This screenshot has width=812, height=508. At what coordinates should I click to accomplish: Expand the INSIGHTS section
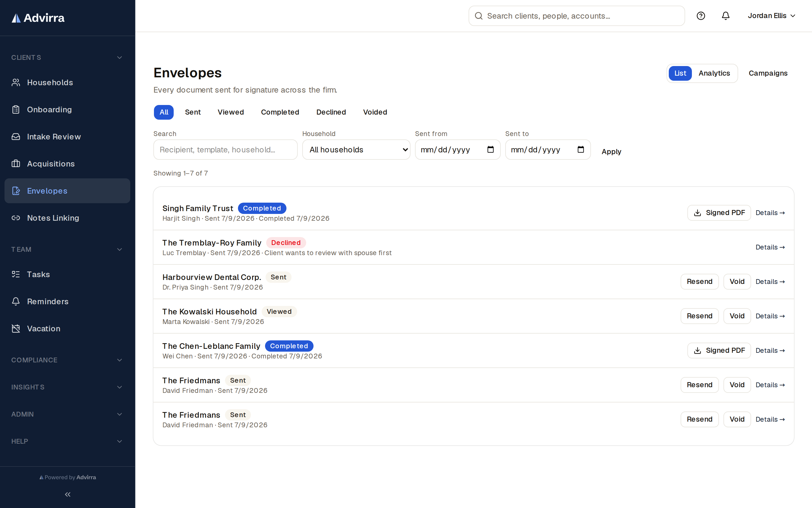[67, 387]
